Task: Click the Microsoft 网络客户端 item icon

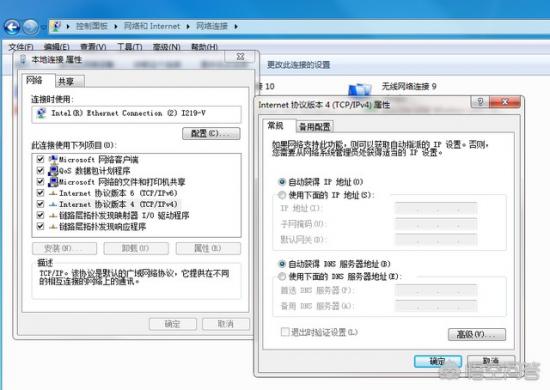Action: pyautogui.click(x=53, y=160)
